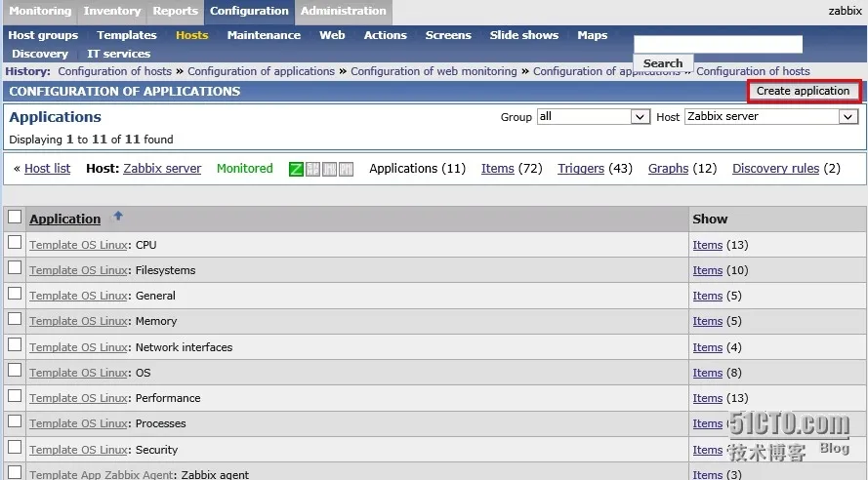868x480 pixels.
Task: Open the Inventory main menu
Action: click(x=112, y=11)
